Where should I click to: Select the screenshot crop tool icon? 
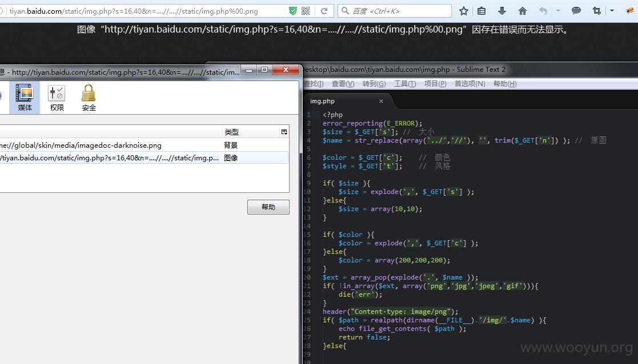coord(597,11)
